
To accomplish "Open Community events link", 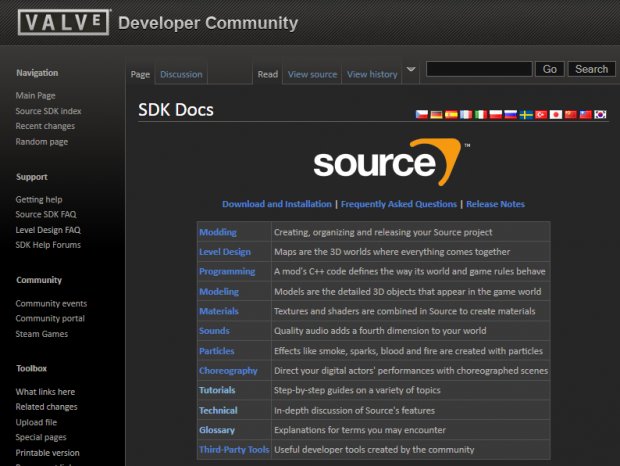I will [x=51, y=304].
